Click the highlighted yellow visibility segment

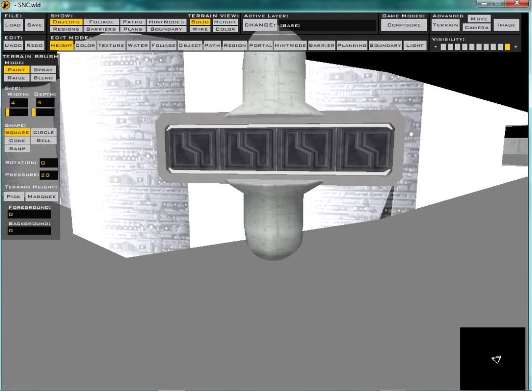coord(508,47)
